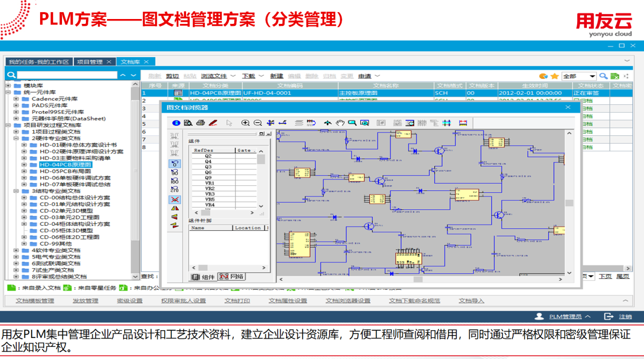Click the 新建 button
Image resolution: width=644 pixels, height=359 pixels.
pos(276,76)
